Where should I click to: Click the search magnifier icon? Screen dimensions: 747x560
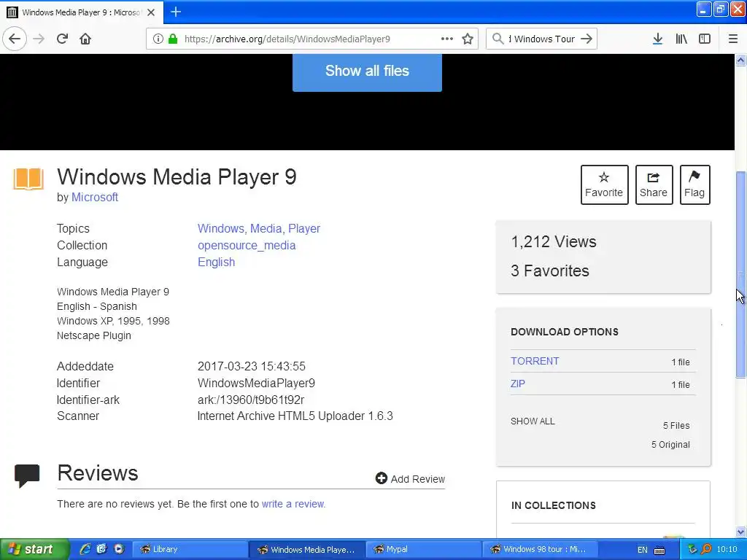[x=498, y=39]
